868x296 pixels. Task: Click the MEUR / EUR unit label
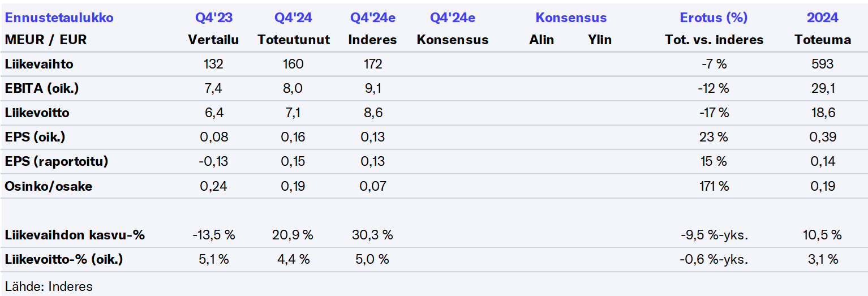46,40
